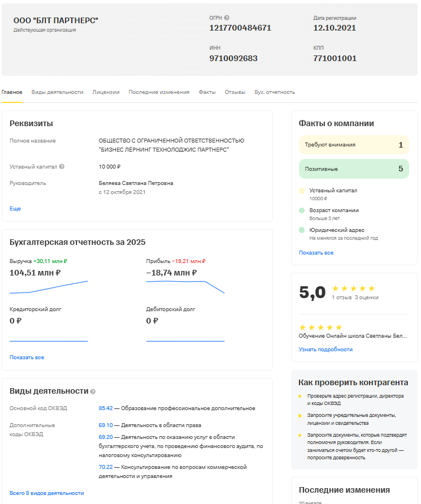The height and width of the screenshot is (504, 421).
Task: Click the 5,0 rating score
Action: pos(312,293)
